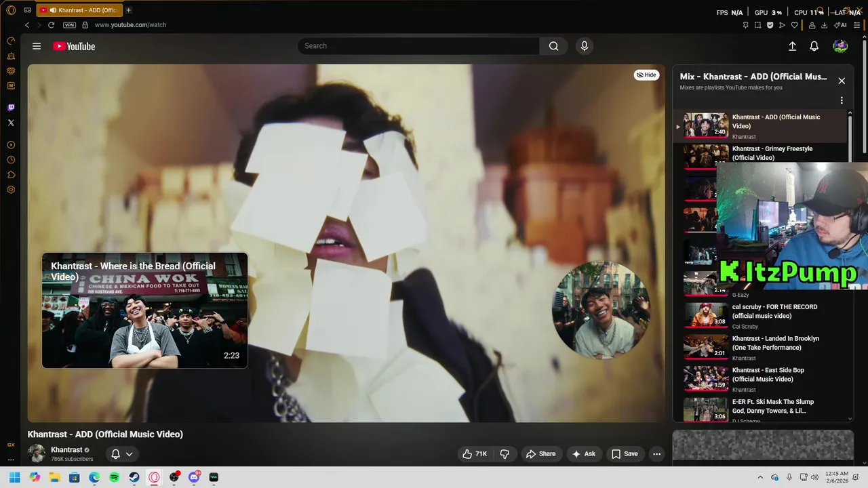
Task: Like the video with 71K likes
Action: [x=475, y=454]
